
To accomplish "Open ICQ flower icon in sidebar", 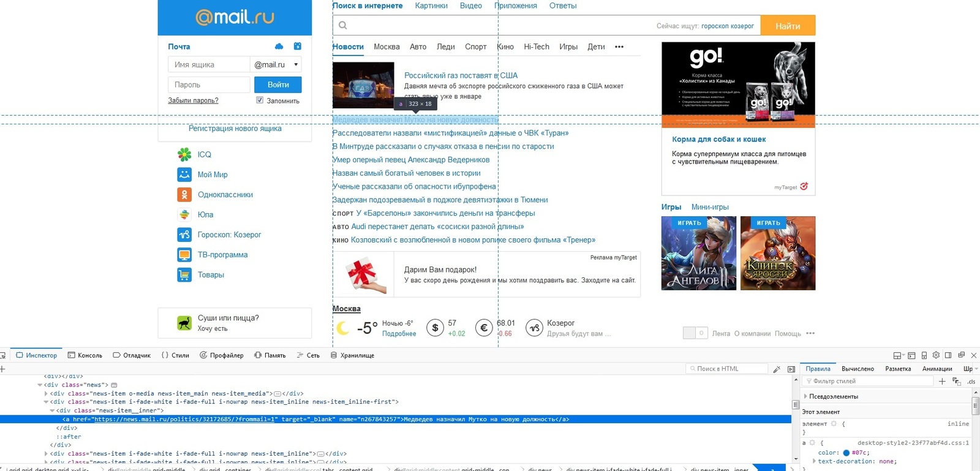I will click(x=184, y=154).
